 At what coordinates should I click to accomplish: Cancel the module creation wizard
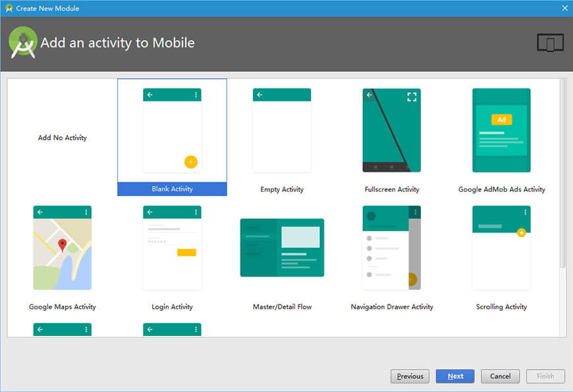tap(500, 376)
